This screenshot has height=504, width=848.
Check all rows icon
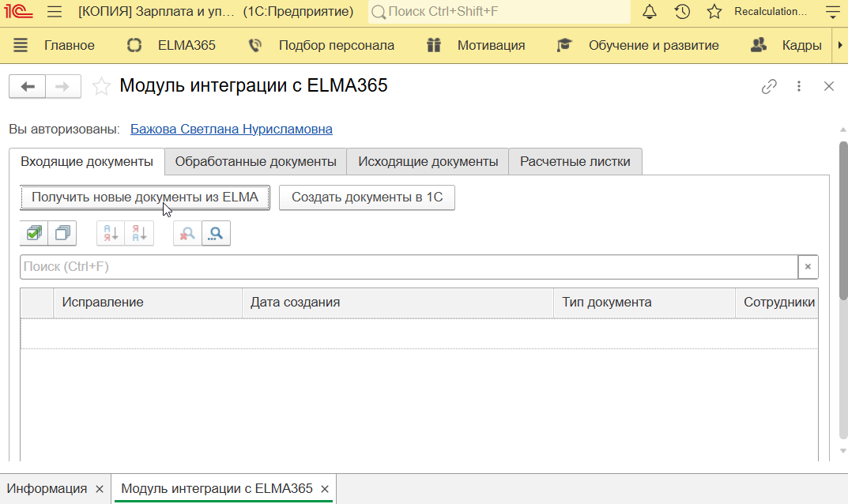(x=34, y=234)
